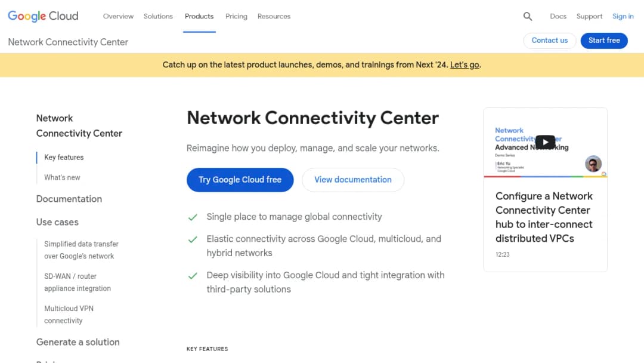Click sidebar heading Network Connectivity Center

click(x=79, y=126)
